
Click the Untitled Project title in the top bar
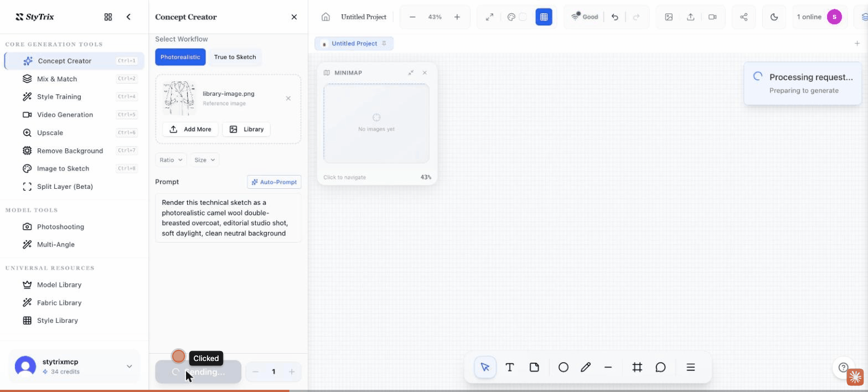point(364,17)
